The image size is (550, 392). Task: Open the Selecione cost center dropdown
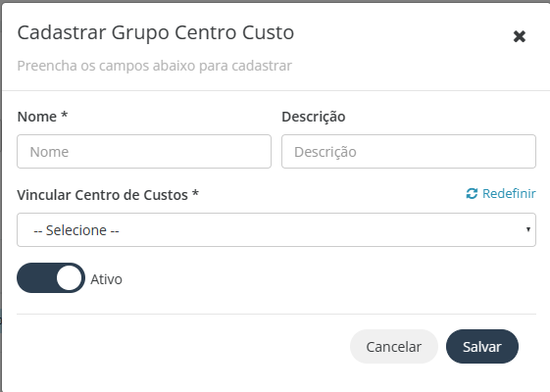276,229
